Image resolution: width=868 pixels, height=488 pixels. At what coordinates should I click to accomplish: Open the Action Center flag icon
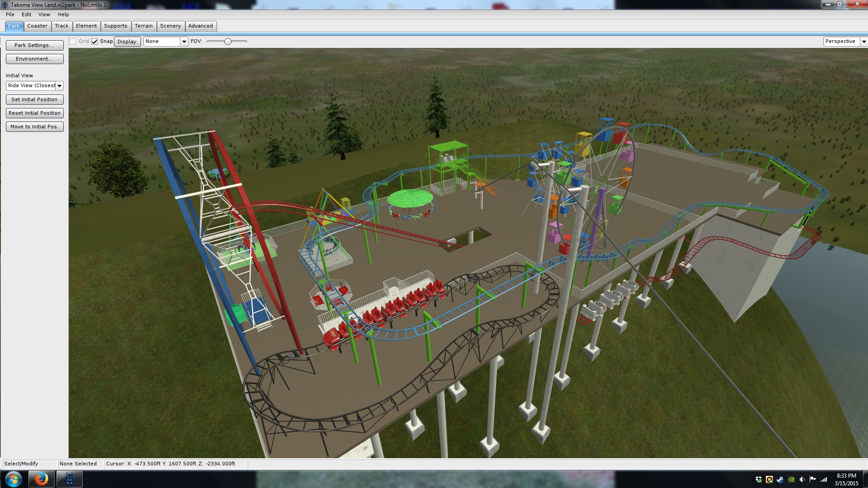pyautogui.click(x=813, y=479)
